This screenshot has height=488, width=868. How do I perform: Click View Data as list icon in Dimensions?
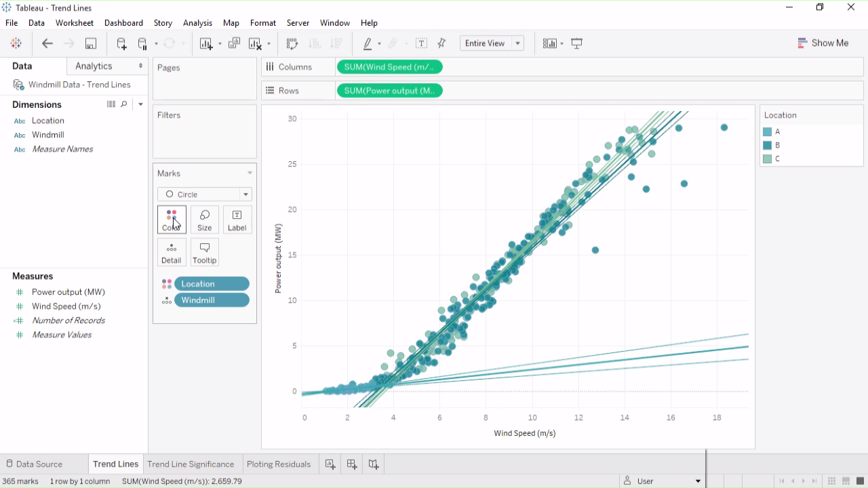[x=111, y=104]
